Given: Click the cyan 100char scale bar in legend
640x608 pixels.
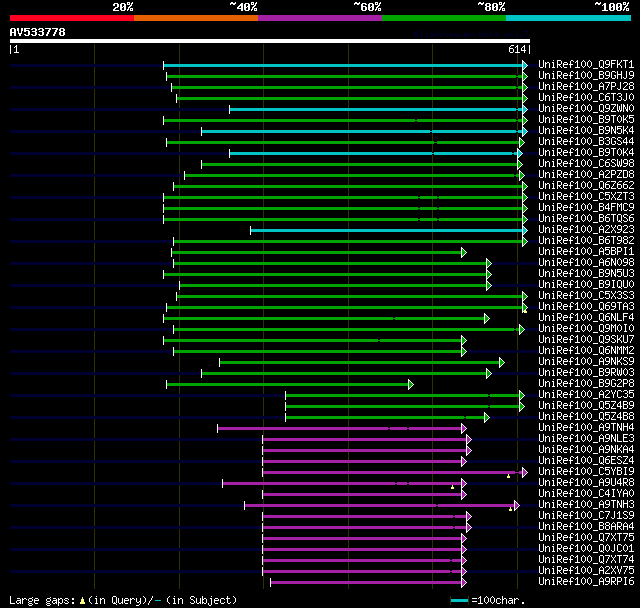Looking at the screenshot, I should (459, 600).
